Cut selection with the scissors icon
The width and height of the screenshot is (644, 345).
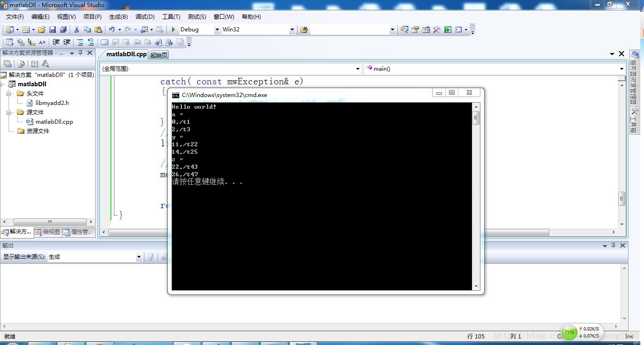(77, 30)
